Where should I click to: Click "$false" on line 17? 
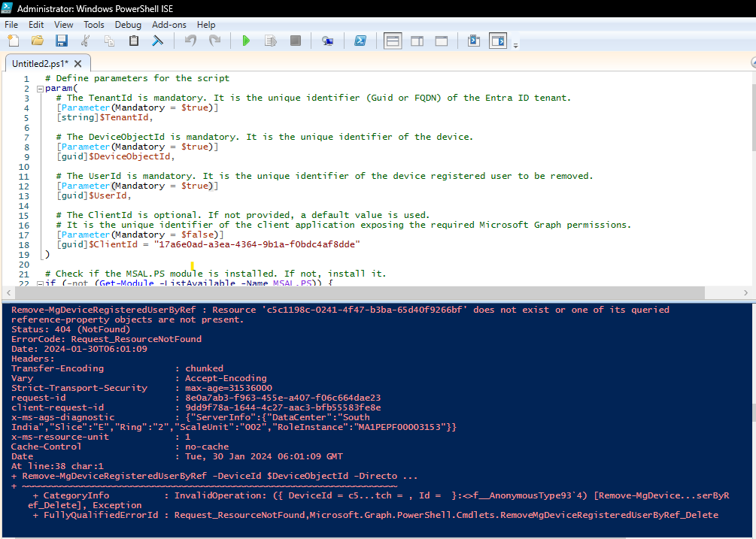click(x=197, y=235)
